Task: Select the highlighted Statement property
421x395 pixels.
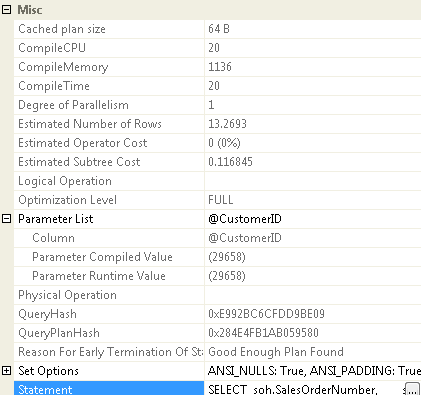Action: [109, 388]
